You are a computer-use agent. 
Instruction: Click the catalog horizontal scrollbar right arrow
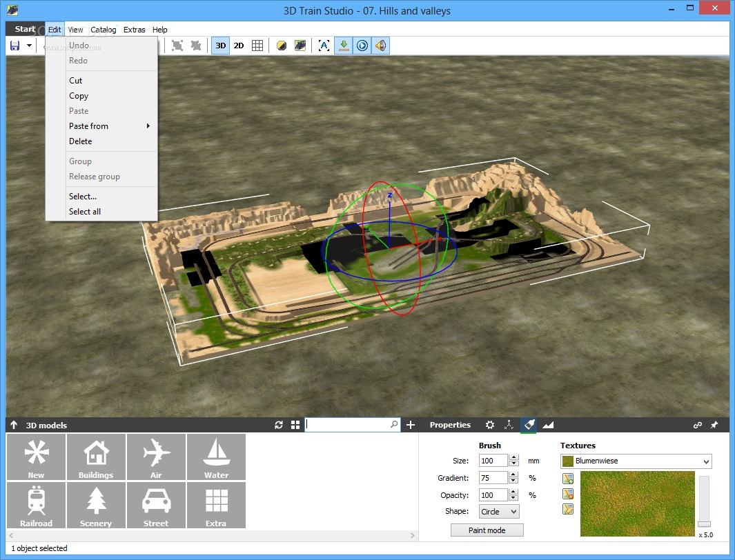click(413, 535)
